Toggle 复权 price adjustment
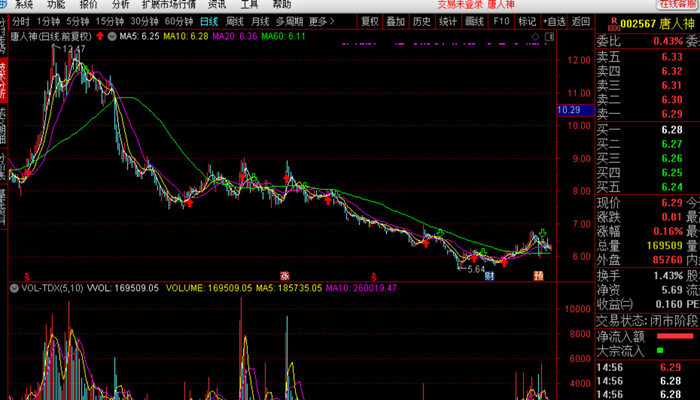 tap(370, 21)
